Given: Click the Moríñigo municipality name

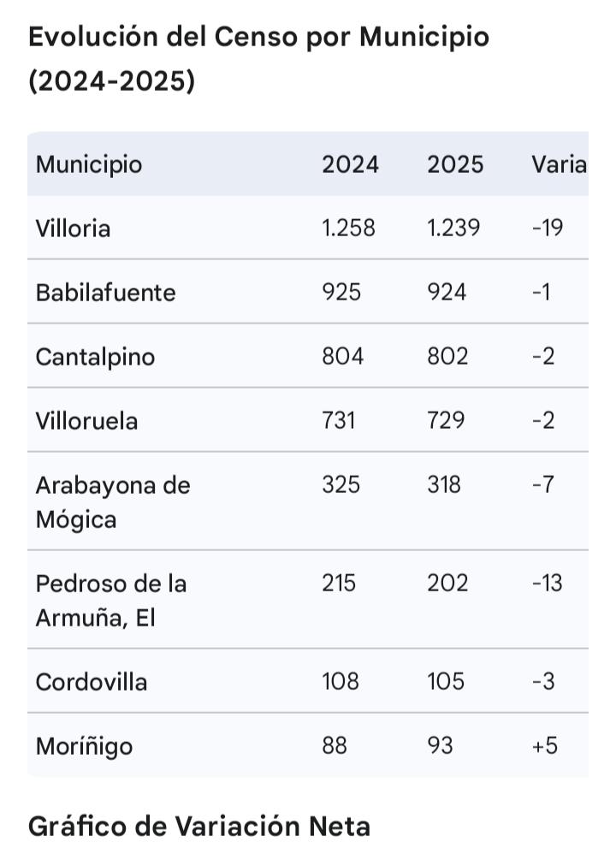Looking at the screenshot, I should point(84,746).
